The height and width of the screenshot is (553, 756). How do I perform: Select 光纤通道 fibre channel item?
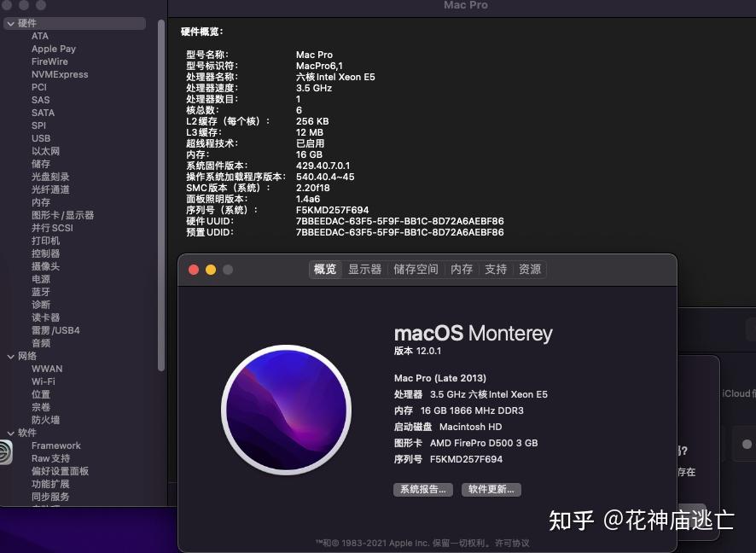pos(50,189)
